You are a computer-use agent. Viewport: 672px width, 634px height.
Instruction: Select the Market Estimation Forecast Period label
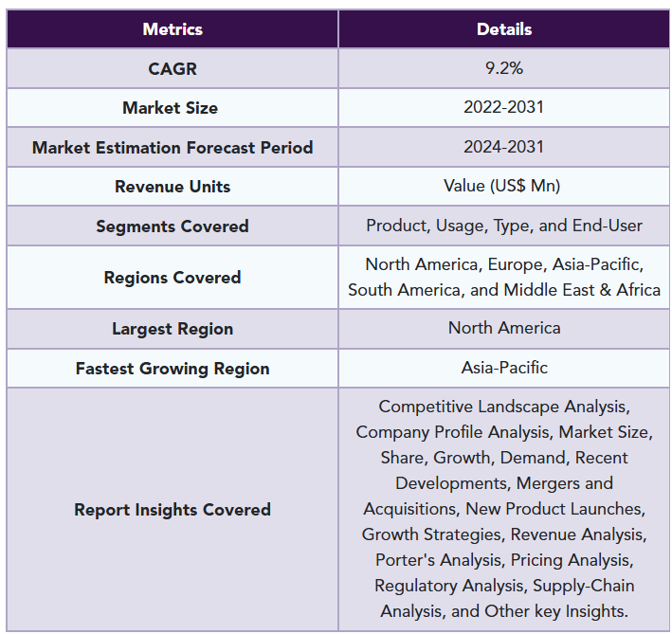pyautogui.click(x=173, y=148)
